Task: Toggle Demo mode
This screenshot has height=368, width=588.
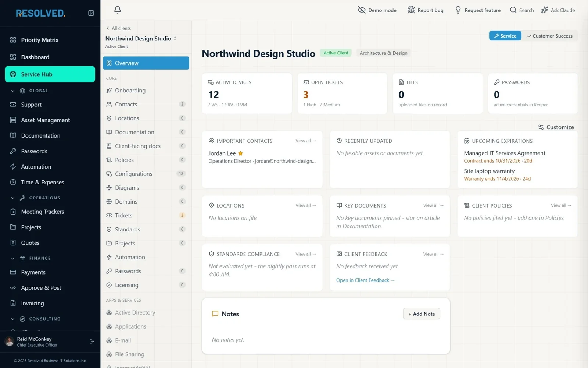Action: (377, 10)
